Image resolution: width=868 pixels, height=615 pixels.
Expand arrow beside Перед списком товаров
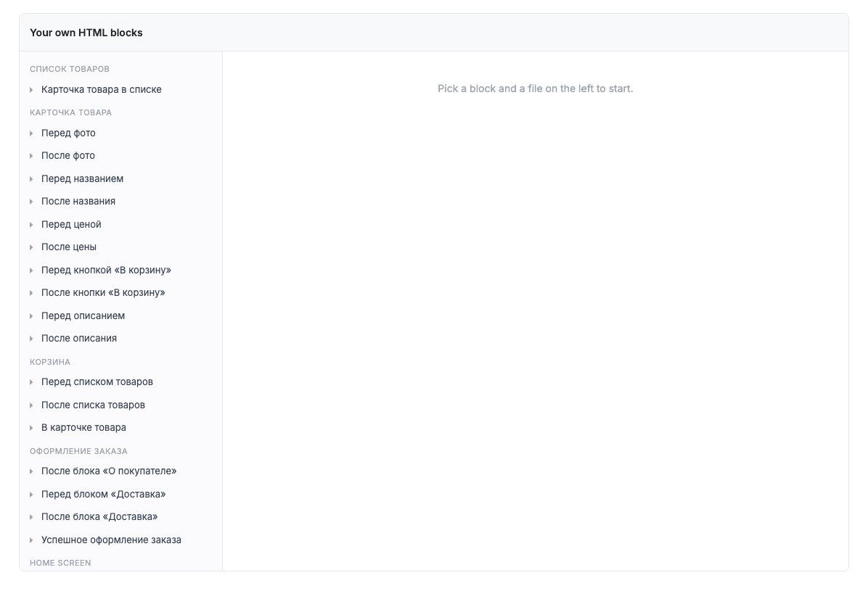click(31, 382)
